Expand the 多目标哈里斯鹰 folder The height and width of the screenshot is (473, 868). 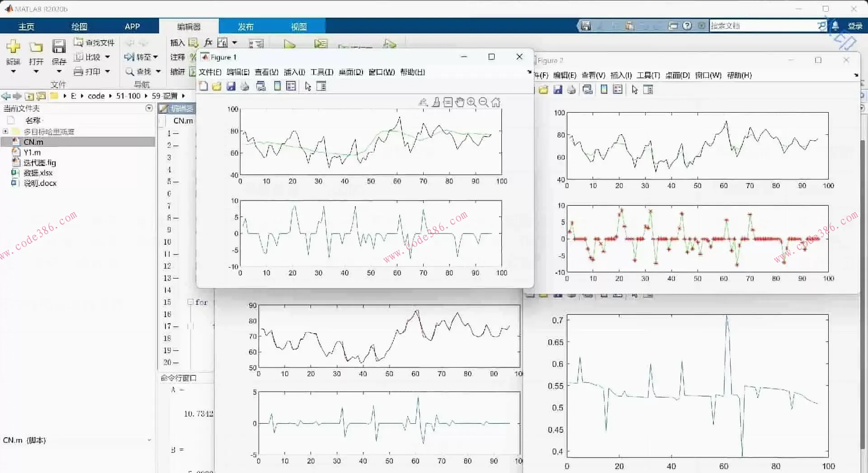pyautogui.click(x=5, y=132)
